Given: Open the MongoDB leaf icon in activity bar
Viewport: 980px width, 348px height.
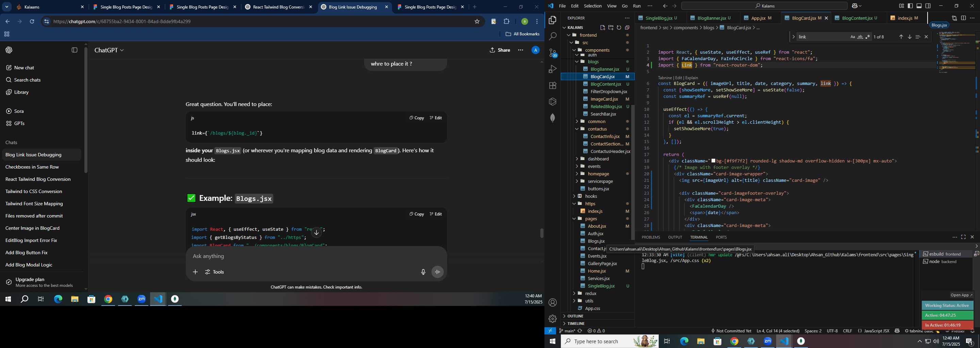Looking at the screenshot, I should tap(552, 118).
